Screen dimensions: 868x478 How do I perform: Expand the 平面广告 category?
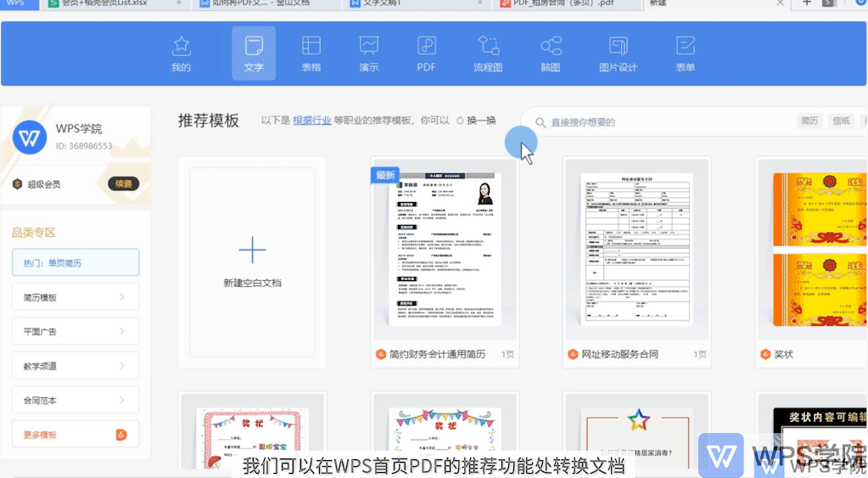point(76,332)
